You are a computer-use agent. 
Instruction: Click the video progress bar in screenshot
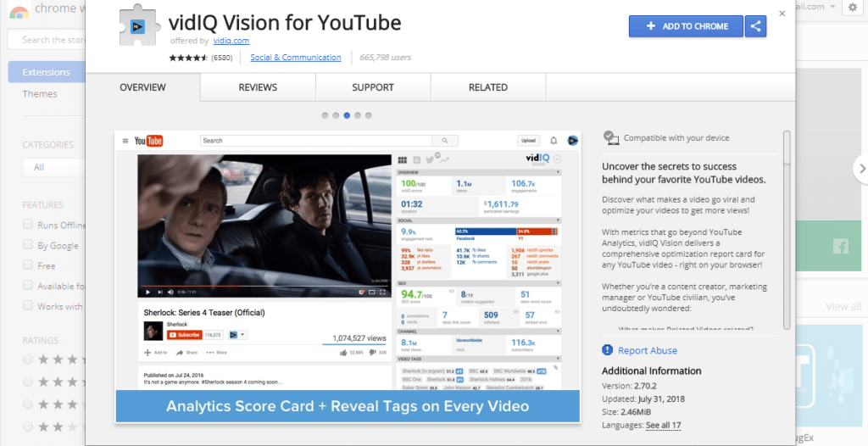coord(264,286)
